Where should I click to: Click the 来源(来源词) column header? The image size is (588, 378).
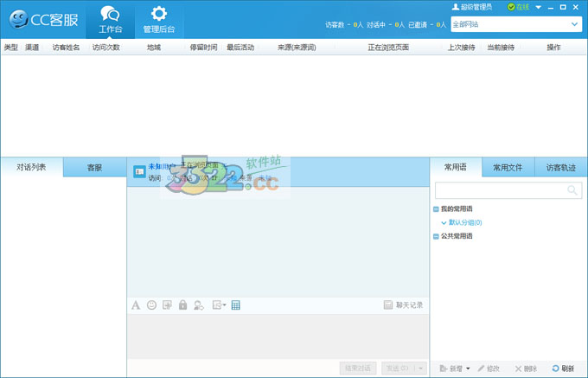(297, 48)
